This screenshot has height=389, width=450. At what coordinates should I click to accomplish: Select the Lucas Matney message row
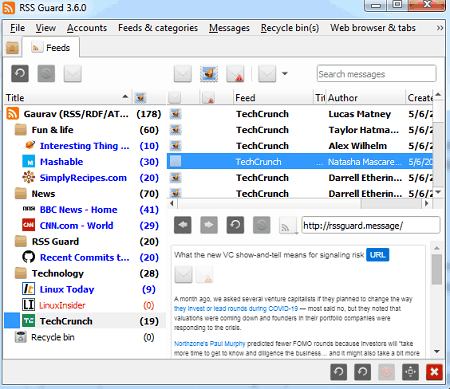tap(300, 114)
